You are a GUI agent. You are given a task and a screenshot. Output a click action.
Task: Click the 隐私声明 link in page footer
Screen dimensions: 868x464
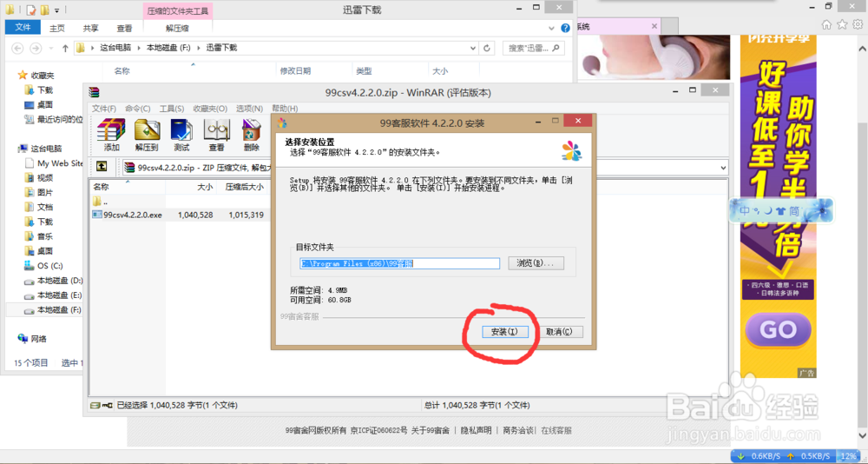476,430
